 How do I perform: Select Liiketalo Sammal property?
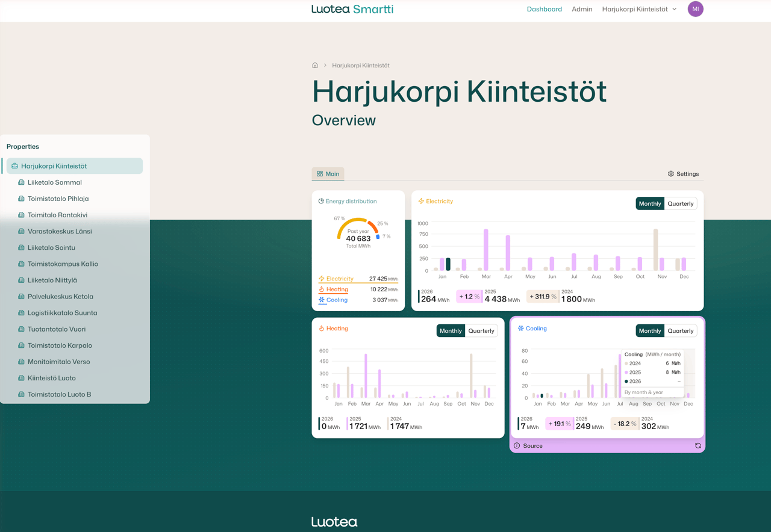point(54,182)
